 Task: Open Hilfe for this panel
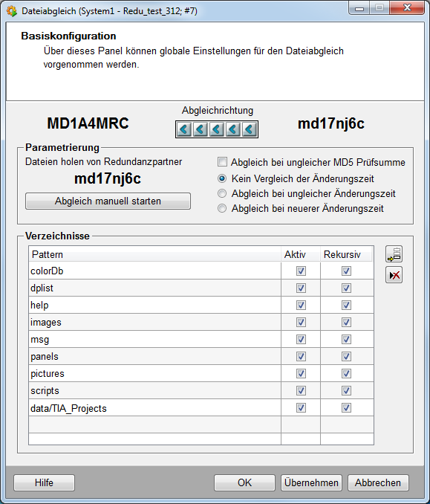pyautogui.click(x=44, y=482)
